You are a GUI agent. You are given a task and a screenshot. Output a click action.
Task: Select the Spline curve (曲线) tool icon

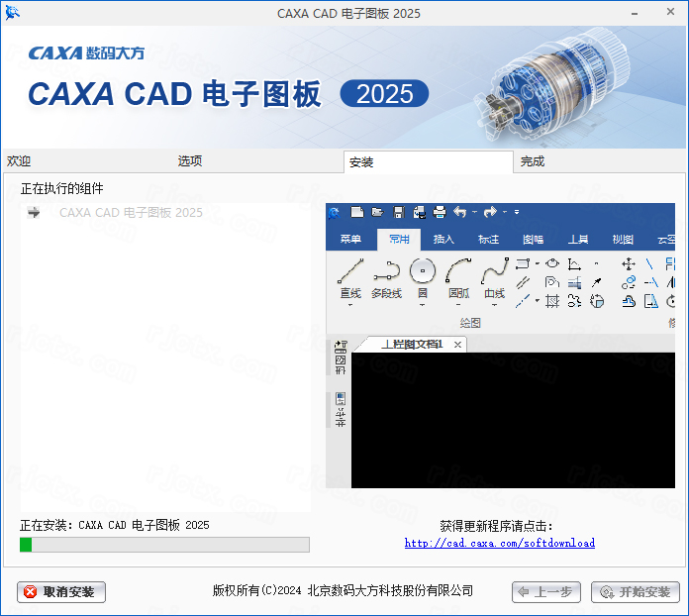494,270
